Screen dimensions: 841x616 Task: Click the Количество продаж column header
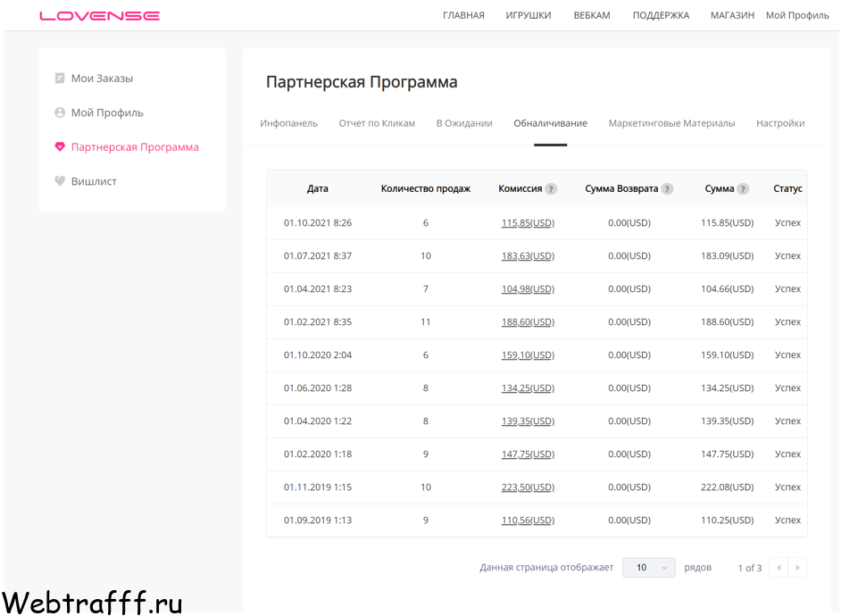(x=426, y=188)
